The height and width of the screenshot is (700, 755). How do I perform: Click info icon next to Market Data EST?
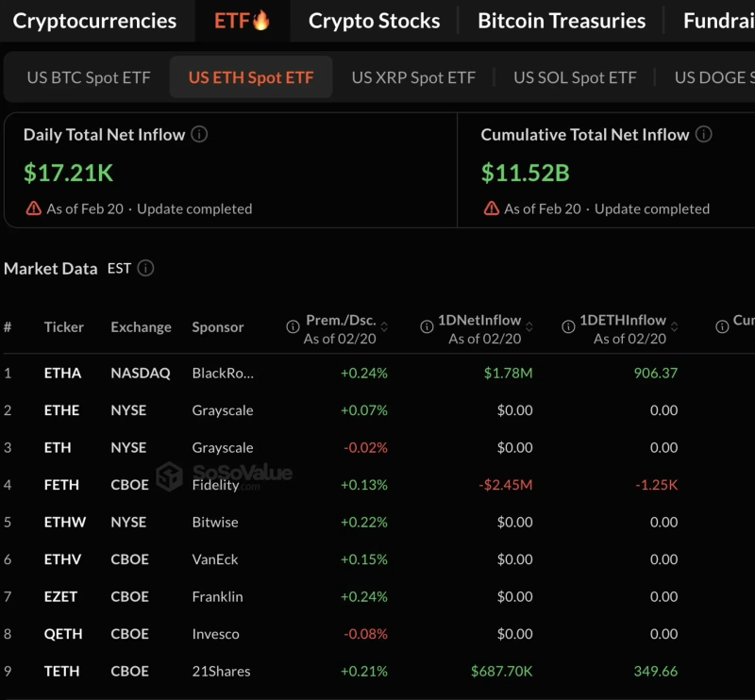click(145, 268)
